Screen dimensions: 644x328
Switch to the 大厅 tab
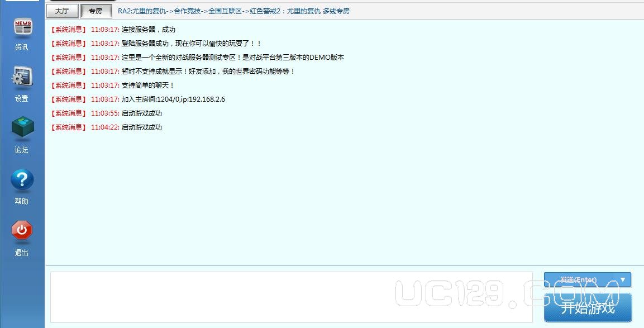62,11
